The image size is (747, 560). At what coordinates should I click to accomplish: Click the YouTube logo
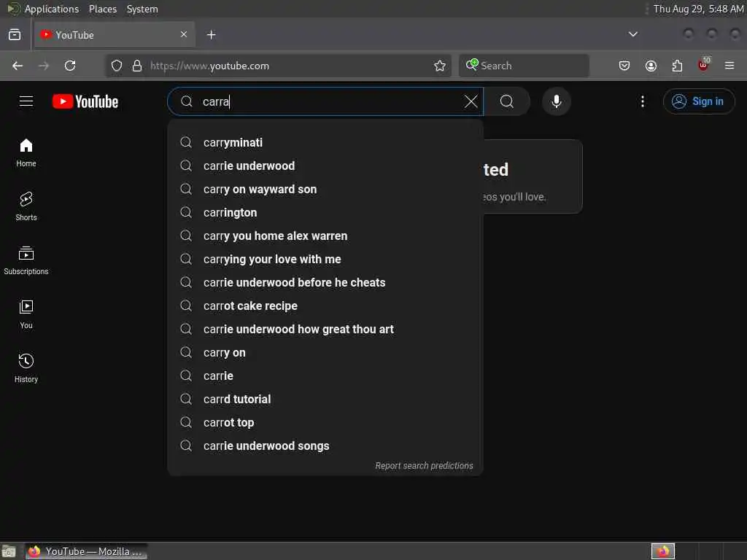pos(85,101)
